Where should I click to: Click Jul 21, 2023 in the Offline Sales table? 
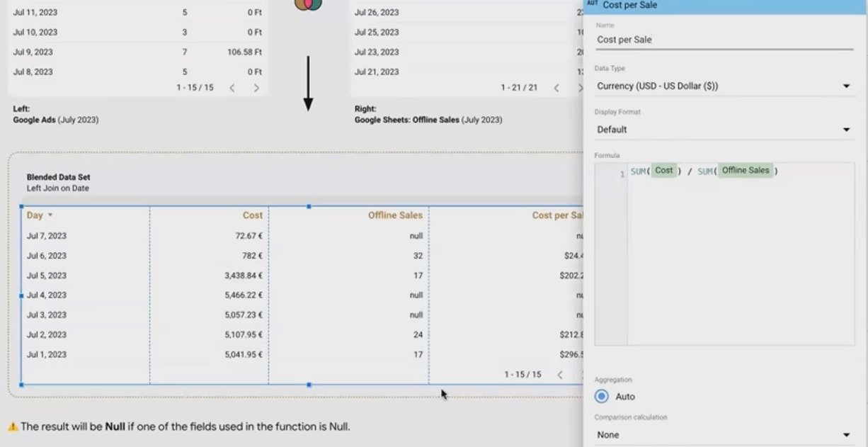click(x=377, y=72)
